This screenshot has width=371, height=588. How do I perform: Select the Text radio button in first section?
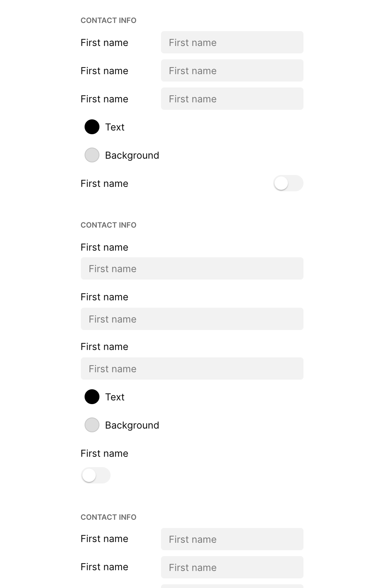pyautogui.click(x=92, y=127)
